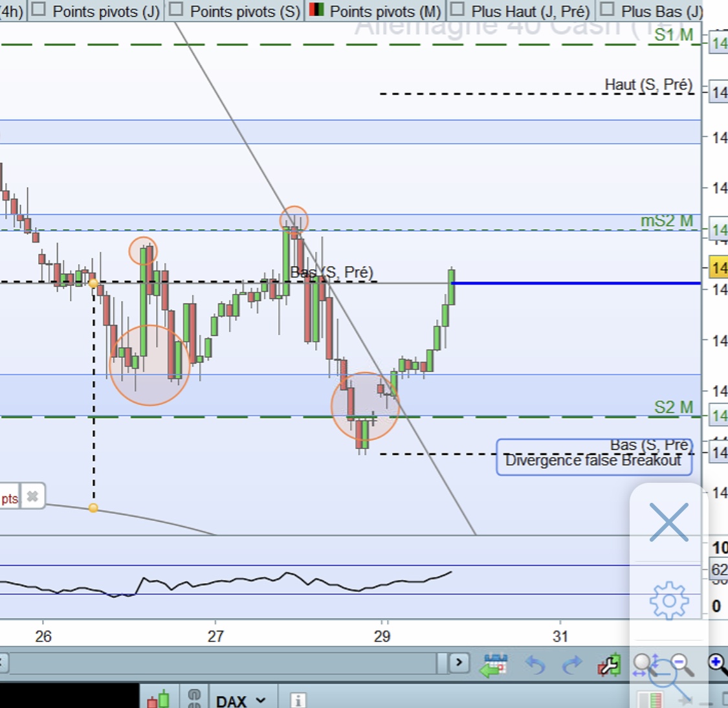Click the circle marker on the trendline top
This screenshot has height=708, width=728.
pos(294,220)
